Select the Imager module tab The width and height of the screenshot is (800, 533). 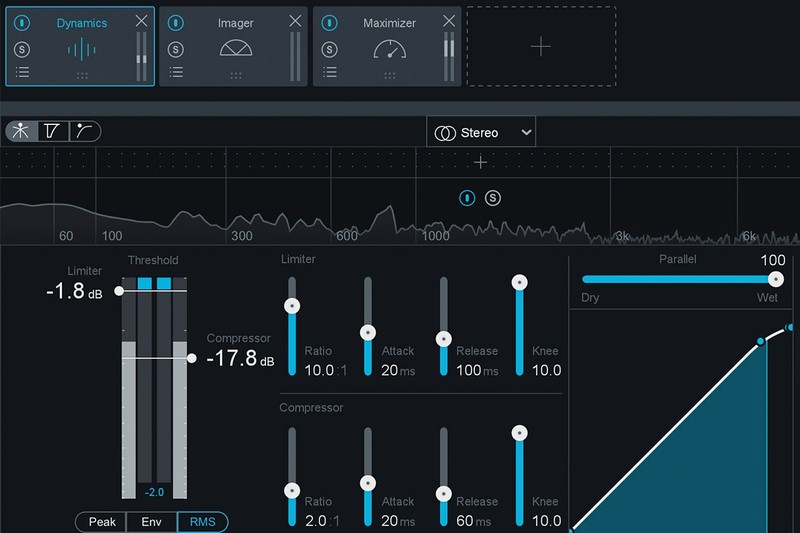(235, 46)
